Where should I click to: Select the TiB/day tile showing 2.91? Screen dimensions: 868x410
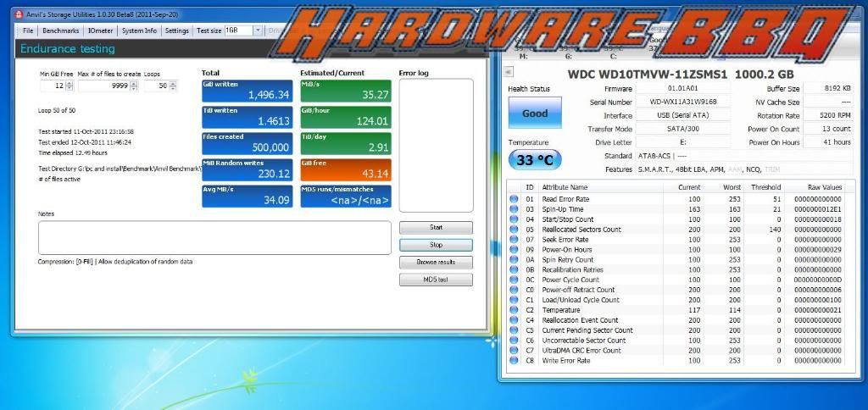point(346,143)
